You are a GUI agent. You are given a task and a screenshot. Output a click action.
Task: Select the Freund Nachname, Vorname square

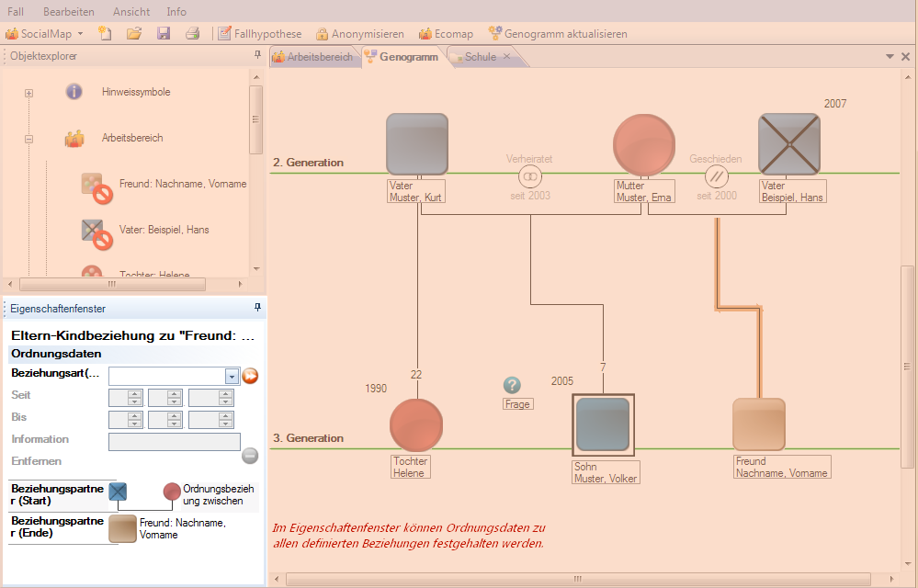(759, 424)
